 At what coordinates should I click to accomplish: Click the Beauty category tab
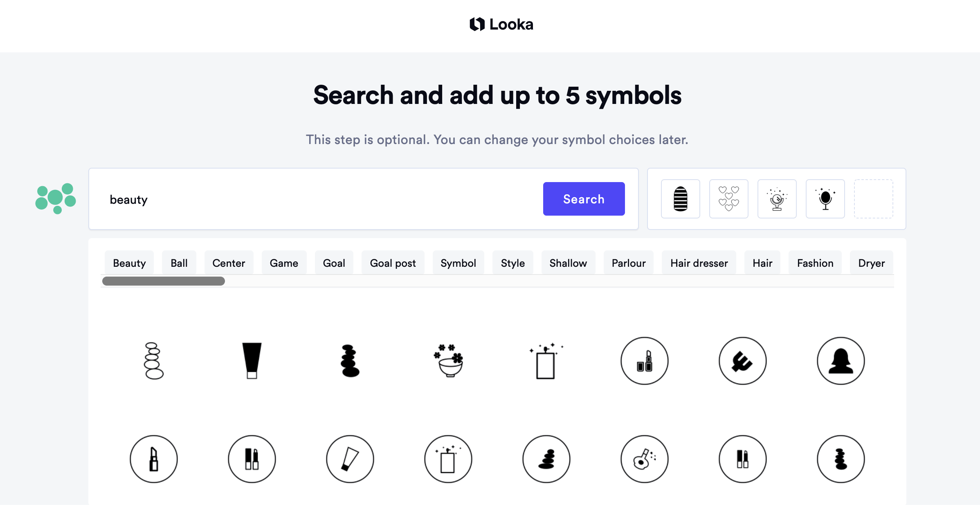coord(129,263)
